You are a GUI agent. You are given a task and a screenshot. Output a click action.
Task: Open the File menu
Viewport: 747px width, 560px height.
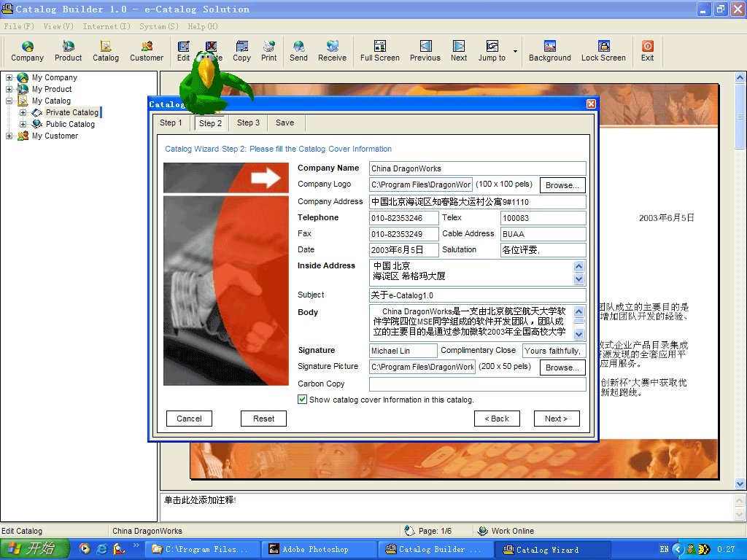click(x=19, y=26)
